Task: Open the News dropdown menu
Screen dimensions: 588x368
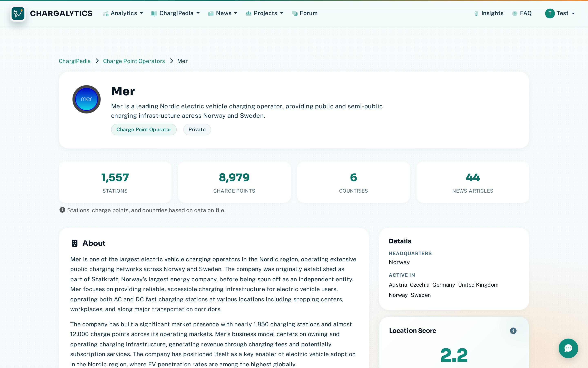Action: coord(223,13)
